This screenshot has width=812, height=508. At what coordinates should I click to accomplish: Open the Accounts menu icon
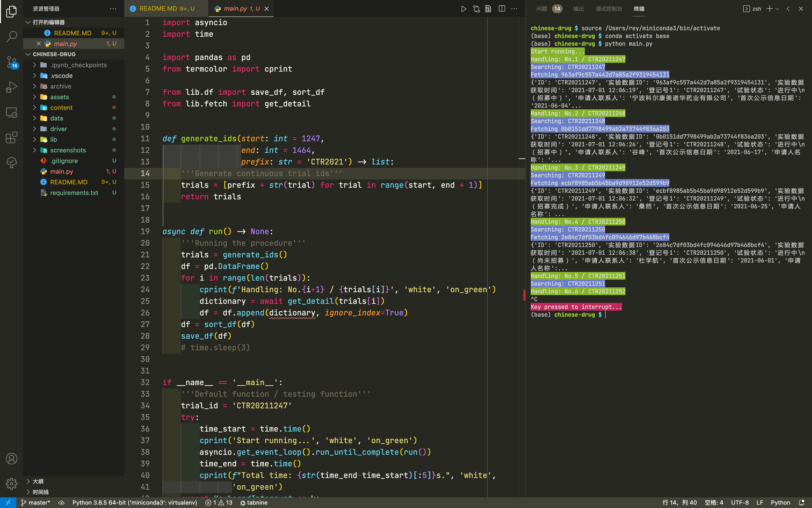(11, 459)
